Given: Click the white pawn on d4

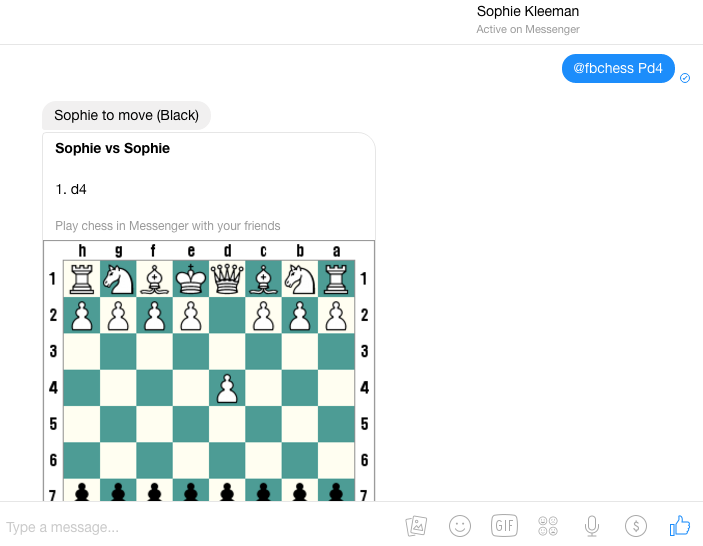Looking at the screenshot, I should pos(227,388).
